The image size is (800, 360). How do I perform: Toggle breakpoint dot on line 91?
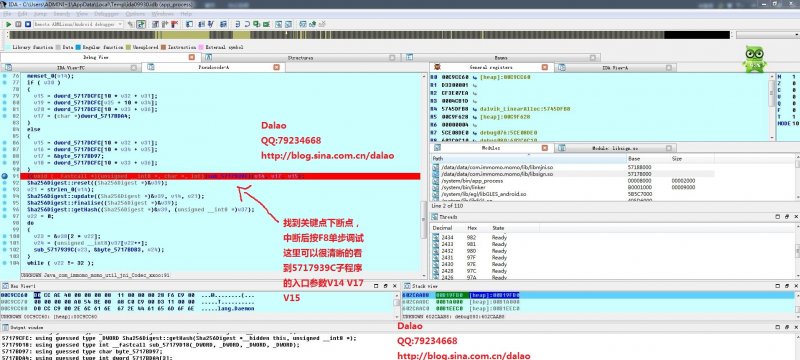4,176
